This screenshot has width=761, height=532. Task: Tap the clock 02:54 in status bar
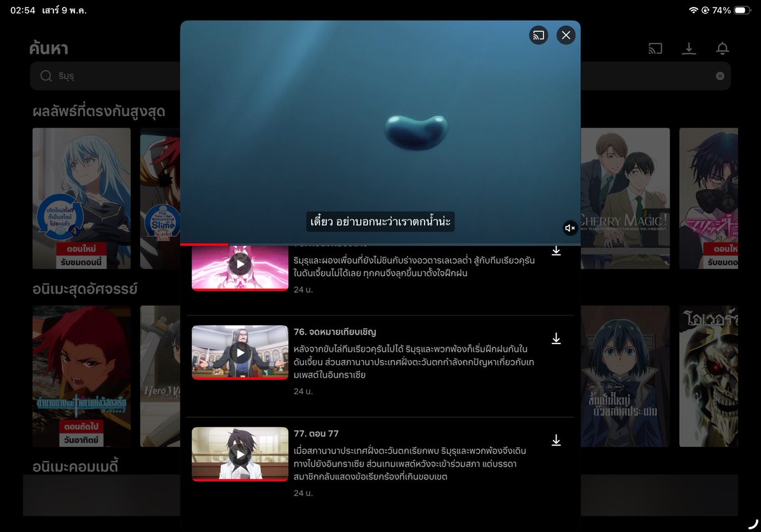[23, 10]
